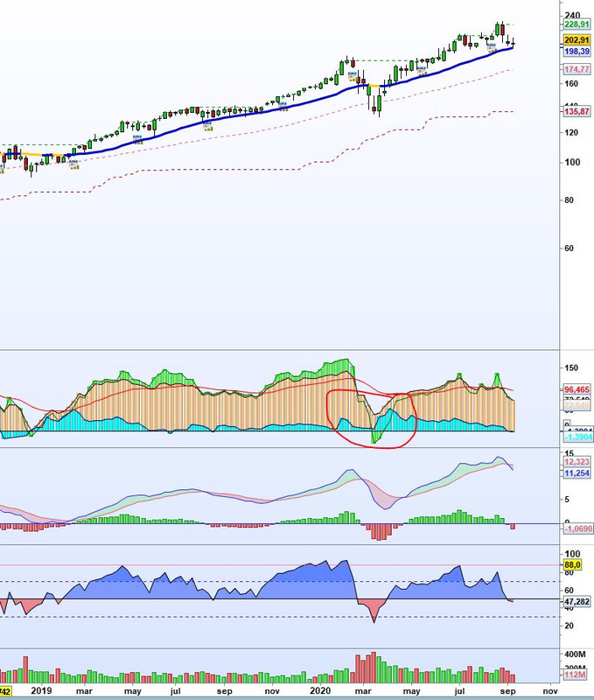Click the 'jul' label following 2020
Viewport: 594px width, 700px height.
459,691
